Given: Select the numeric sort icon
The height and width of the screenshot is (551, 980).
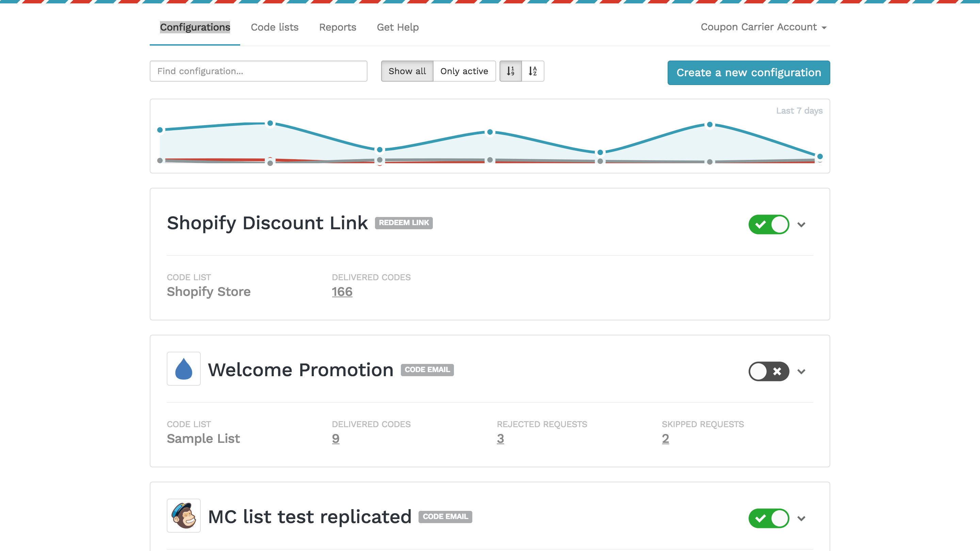Looking at the screenshot, I should tap(511, 71).
